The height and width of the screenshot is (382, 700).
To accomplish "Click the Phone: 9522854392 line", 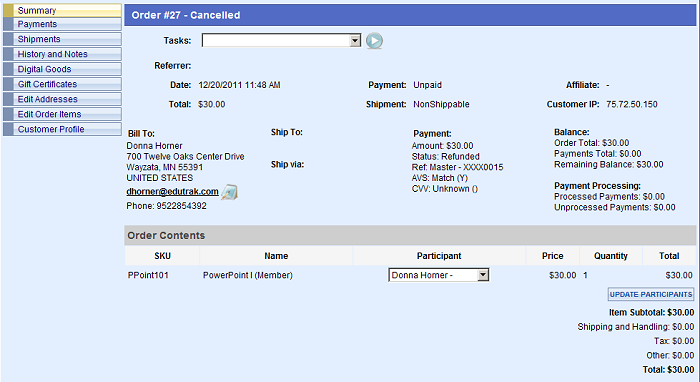I will click(x=167, y=206).
